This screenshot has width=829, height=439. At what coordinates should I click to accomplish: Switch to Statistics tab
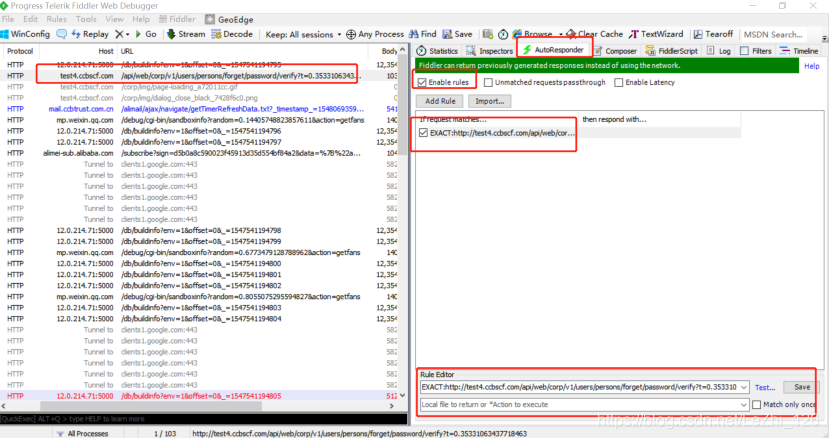coord(437,51)
